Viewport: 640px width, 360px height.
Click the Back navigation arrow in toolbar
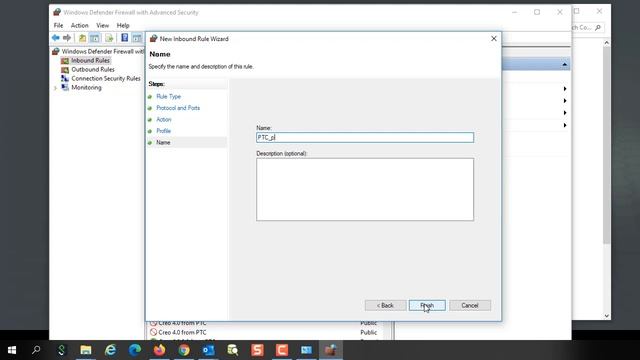(56, 38)
